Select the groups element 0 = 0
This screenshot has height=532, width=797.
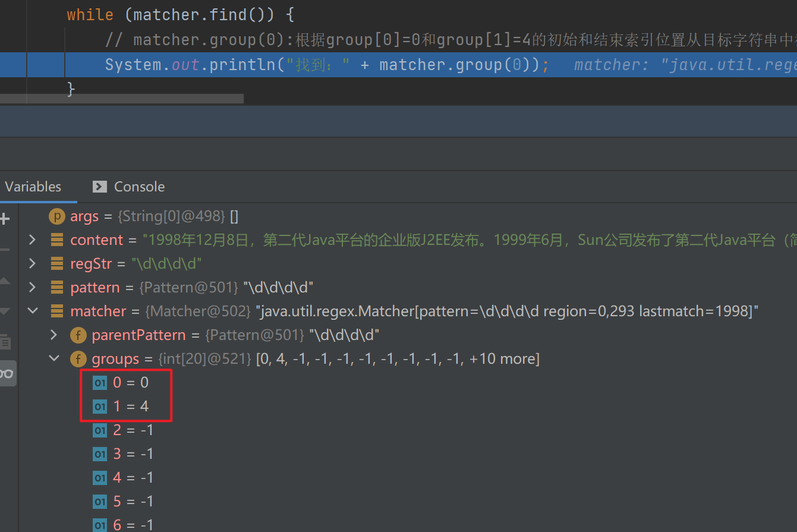(131, 383)
